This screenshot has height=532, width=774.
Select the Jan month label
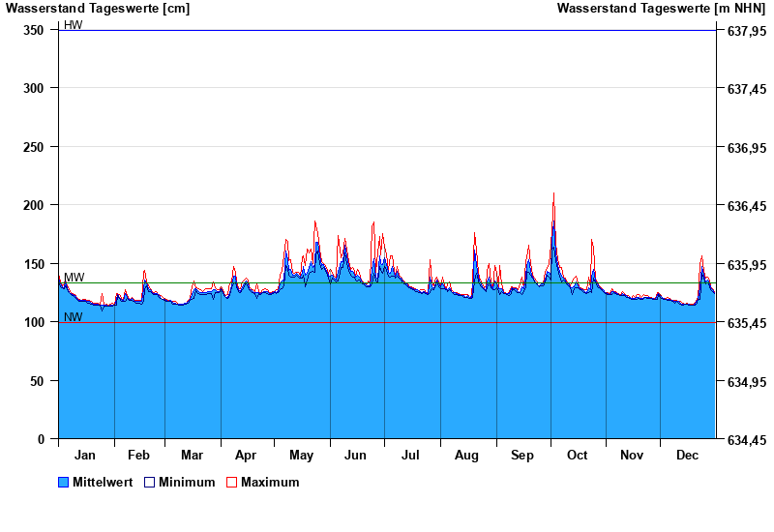[x=85, y=456]
